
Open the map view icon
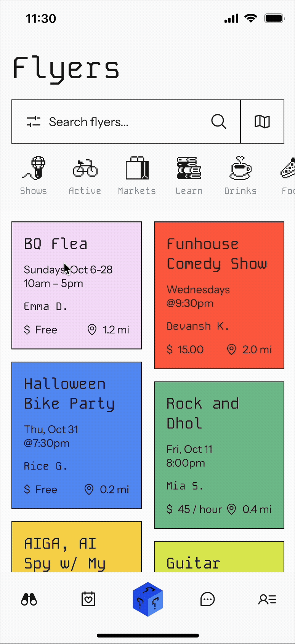[x=262, y=122]
